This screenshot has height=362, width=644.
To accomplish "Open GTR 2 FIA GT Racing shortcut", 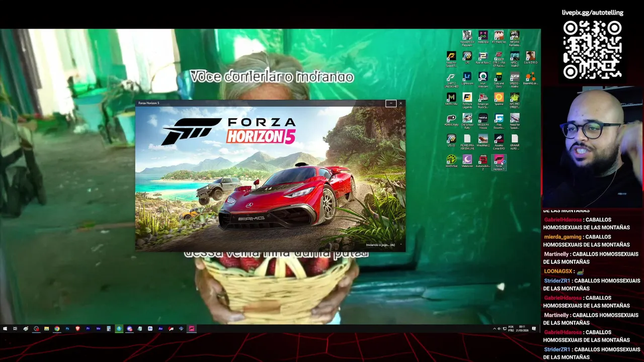I will click(x=499, y=60).
